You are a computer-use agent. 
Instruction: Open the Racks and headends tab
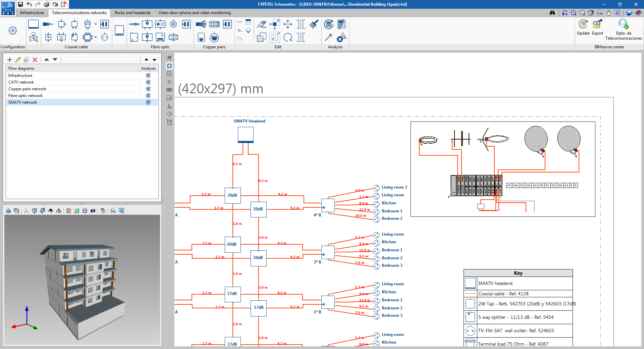point(132,13)
